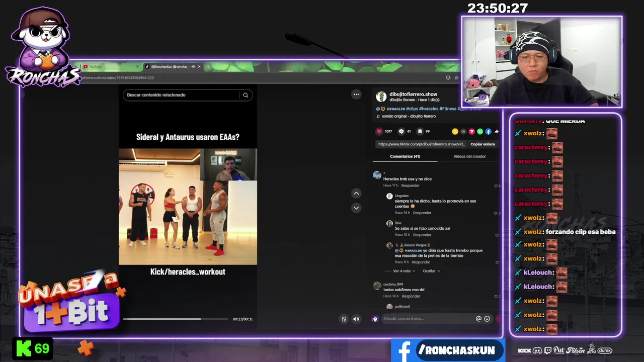
Task: Click the '00:23/00:31' video time readout
Action: (243, 319)
